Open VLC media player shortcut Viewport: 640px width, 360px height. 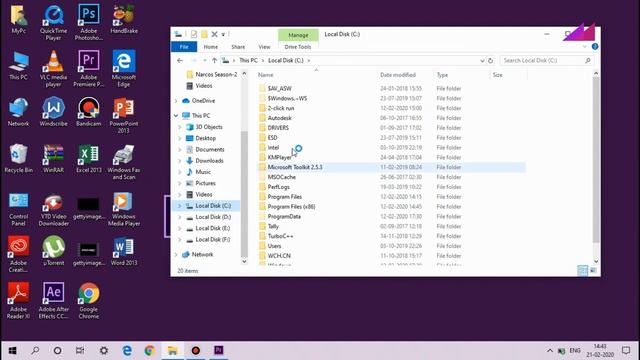[x=53, y=68]
